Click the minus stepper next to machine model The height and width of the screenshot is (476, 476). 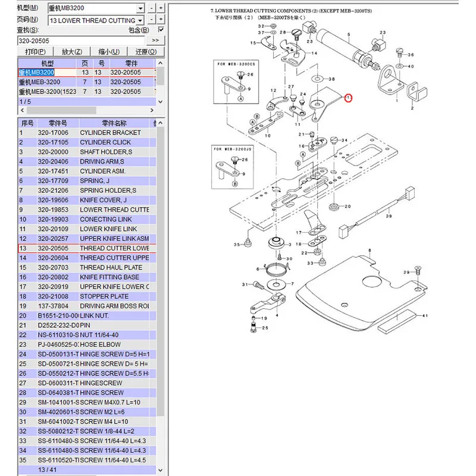click(x=152, y=8)
